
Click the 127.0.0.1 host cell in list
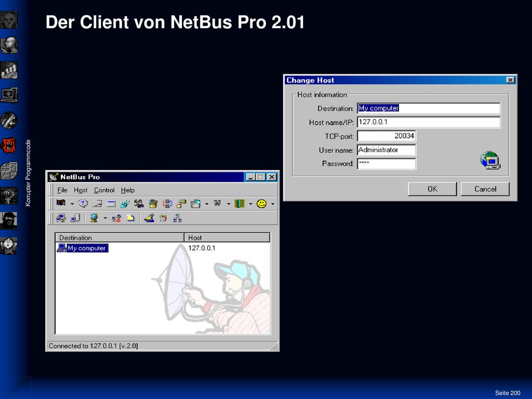coord(202,248)
